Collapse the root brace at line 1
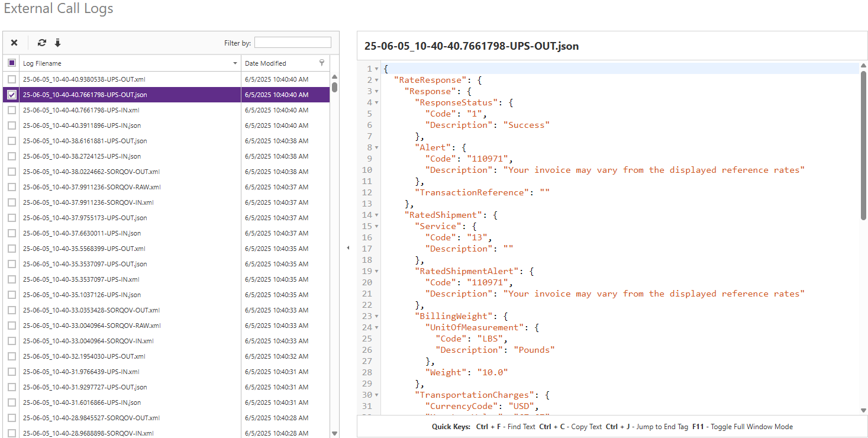The height and width of the screenshot is (438, 868). pos(377,69)
